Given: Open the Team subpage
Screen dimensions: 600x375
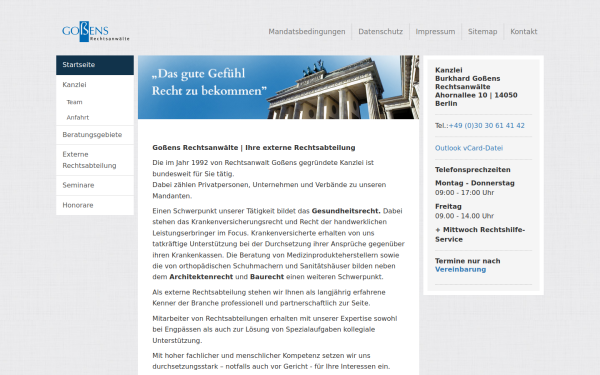Looking at the screenshot, I should coord(74,102).
